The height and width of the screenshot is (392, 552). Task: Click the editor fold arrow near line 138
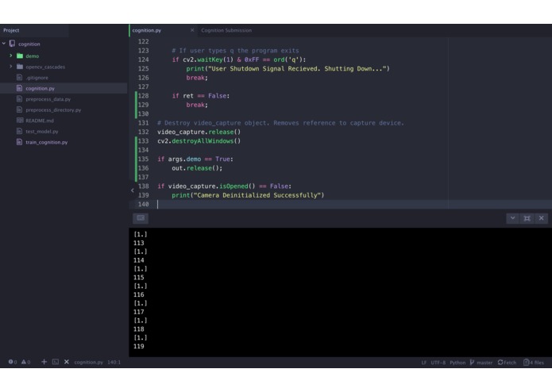(133, 190)
